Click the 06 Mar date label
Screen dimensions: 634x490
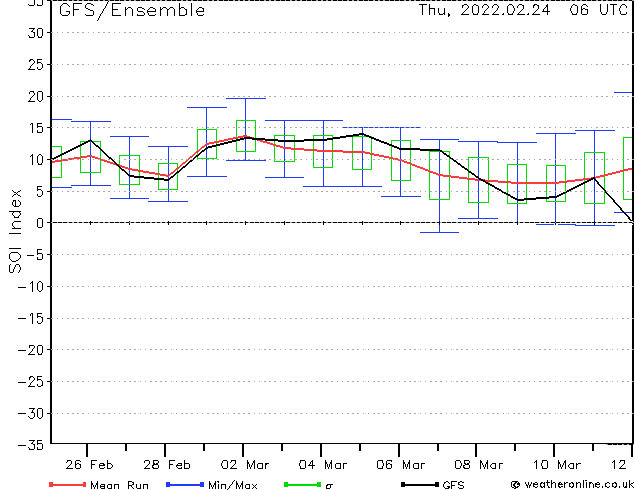click(400, 465)
